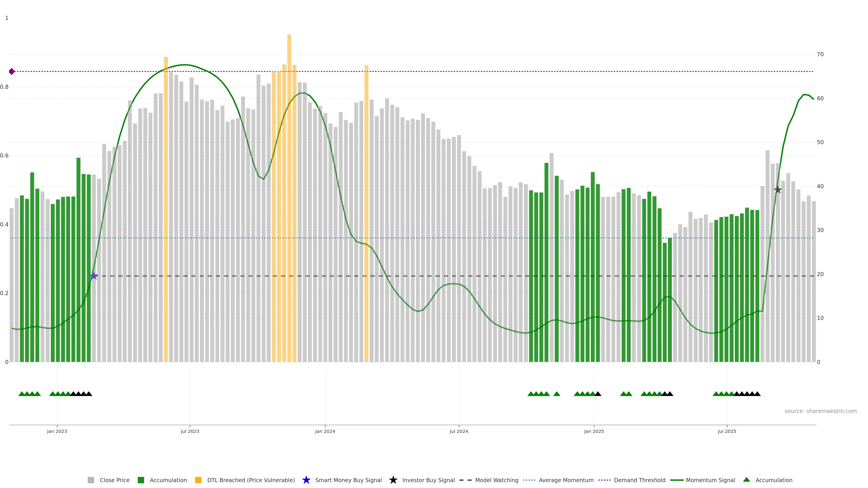Click the blue Smart Money Buy Signal star on chart
This screenshot has width=868, height=488.
click(94, 276)
